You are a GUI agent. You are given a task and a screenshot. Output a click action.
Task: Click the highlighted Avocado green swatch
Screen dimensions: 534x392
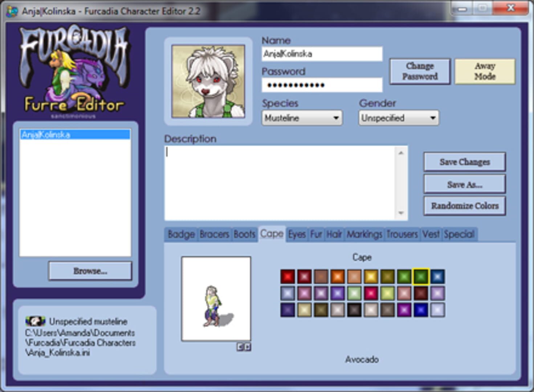pos(420,276)
